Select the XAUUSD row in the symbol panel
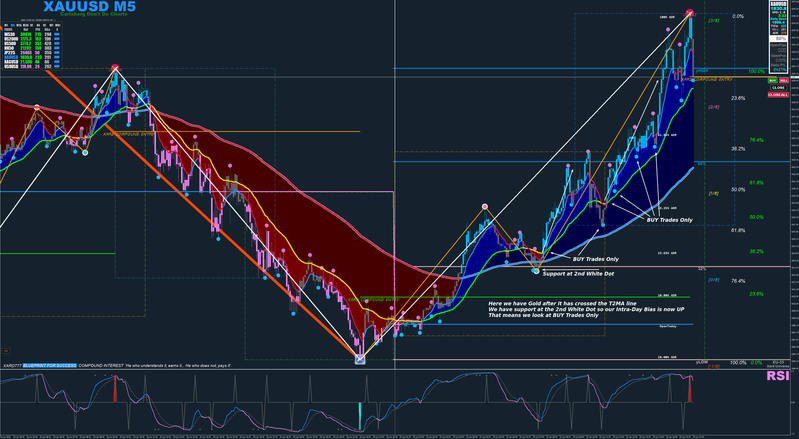 33,57
